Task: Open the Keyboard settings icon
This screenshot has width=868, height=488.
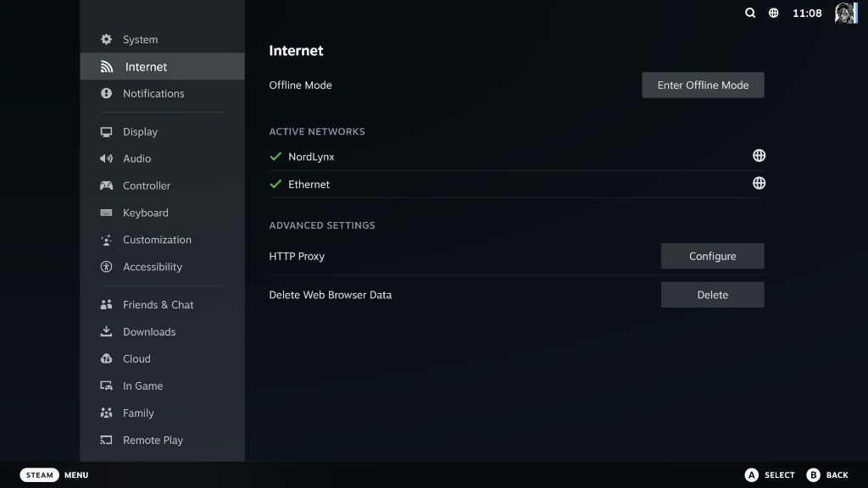Action: pos(105,213)
